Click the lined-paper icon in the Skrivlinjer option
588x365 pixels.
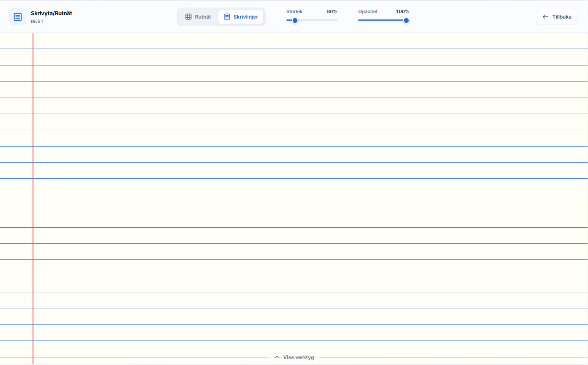(x=227, y=17)
